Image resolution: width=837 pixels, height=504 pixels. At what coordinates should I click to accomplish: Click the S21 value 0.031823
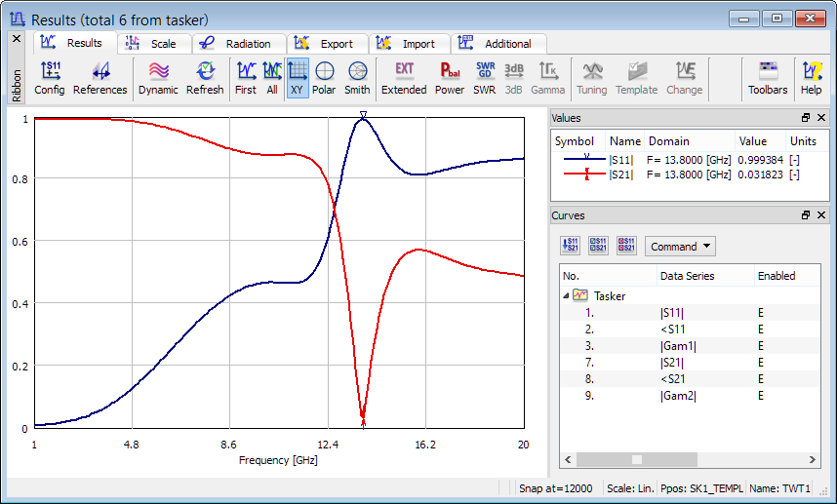click(x=760, y=174)
